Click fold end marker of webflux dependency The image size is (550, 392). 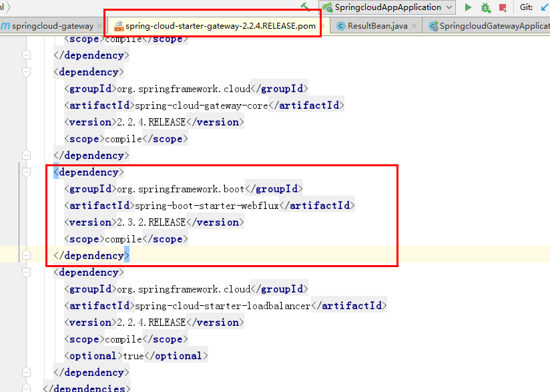(26, 256)
